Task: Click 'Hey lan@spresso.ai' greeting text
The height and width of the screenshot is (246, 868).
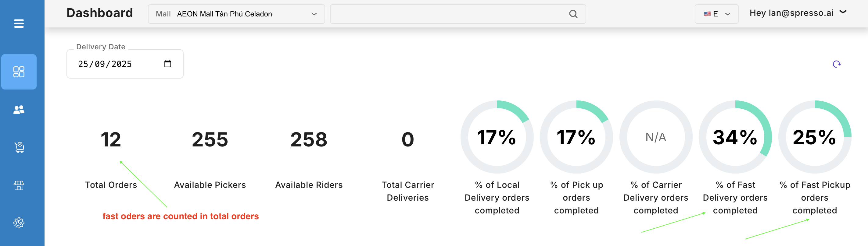Action: 791,13
